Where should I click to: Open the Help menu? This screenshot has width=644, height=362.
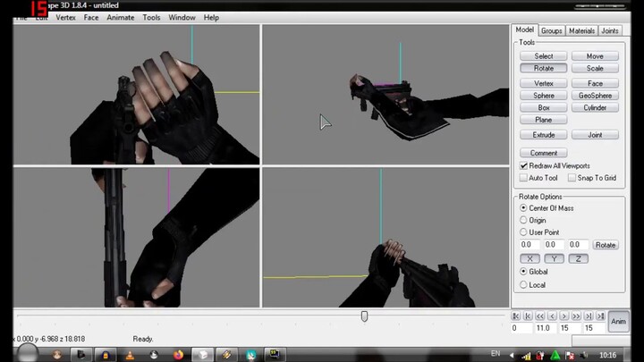point(211,18)
